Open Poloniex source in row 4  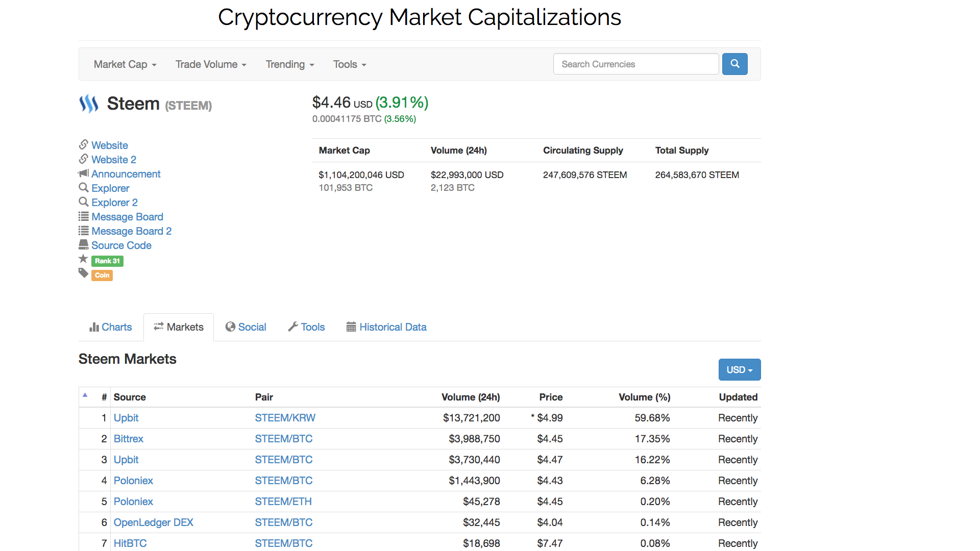(x=133, y=481)
